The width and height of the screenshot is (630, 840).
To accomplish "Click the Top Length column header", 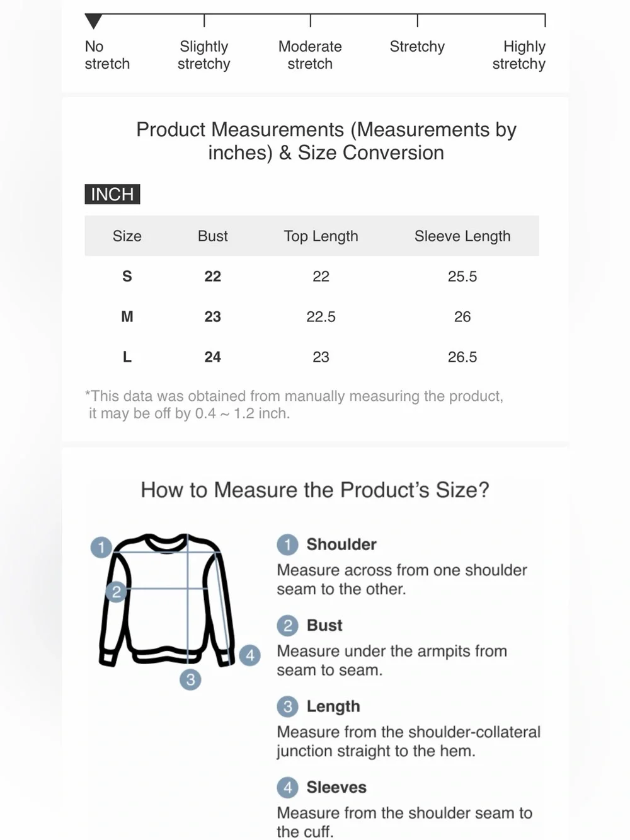I will [x=321, y=236].
